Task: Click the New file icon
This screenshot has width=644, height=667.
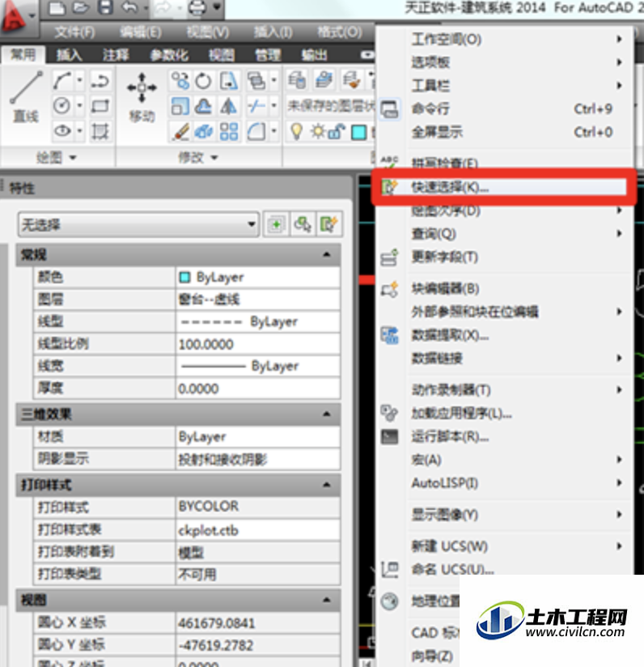Action: click(57, 7)
